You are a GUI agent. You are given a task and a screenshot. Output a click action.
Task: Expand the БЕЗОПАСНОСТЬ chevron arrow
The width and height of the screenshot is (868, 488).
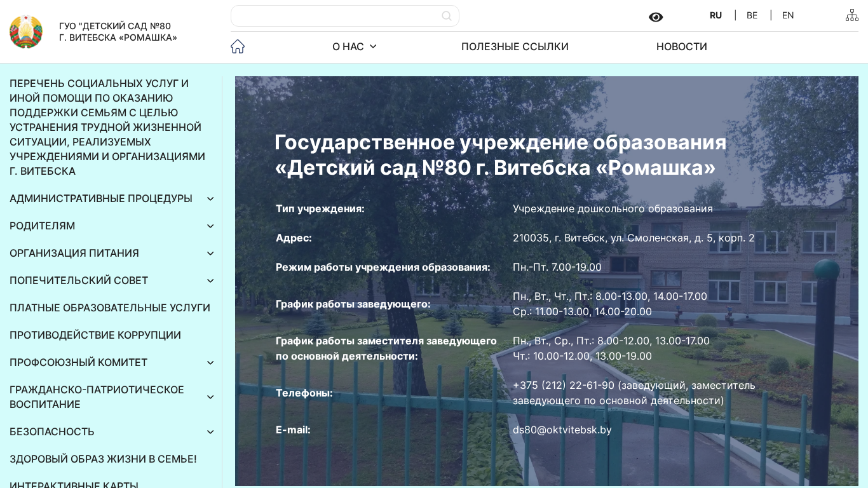click(210, 432)
